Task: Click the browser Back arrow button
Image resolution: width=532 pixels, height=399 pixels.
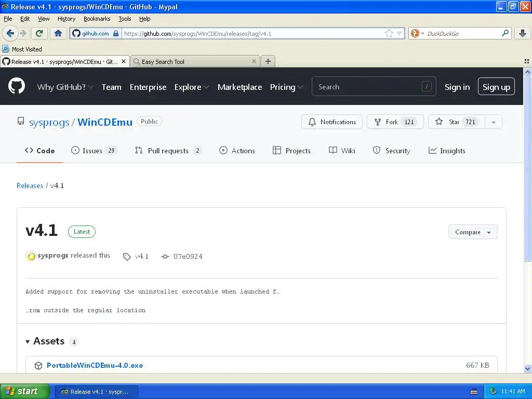Action: click(x=10, y=33)
